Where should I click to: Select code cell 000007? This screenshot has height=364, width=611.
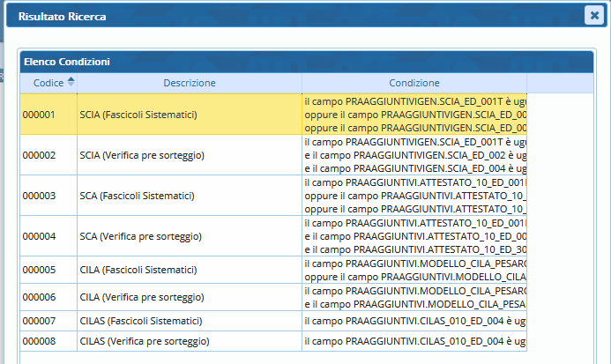click(39, 320)
